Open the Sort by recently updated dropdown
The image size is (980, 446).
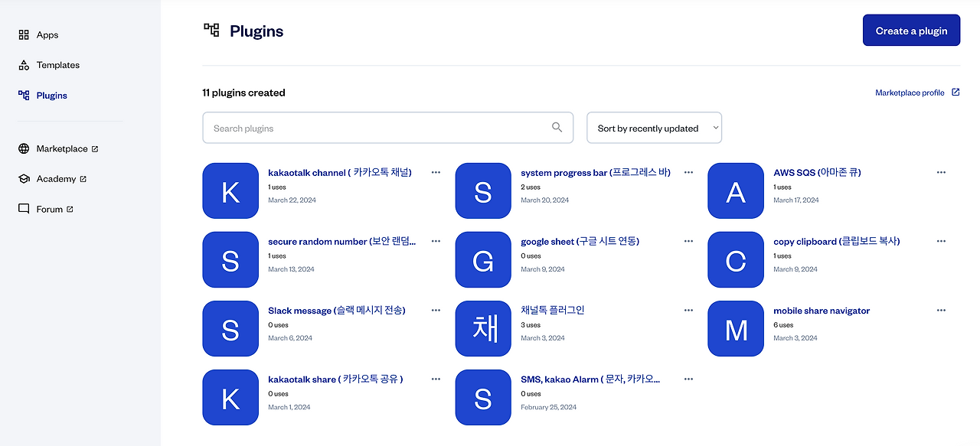pos(654,128)
